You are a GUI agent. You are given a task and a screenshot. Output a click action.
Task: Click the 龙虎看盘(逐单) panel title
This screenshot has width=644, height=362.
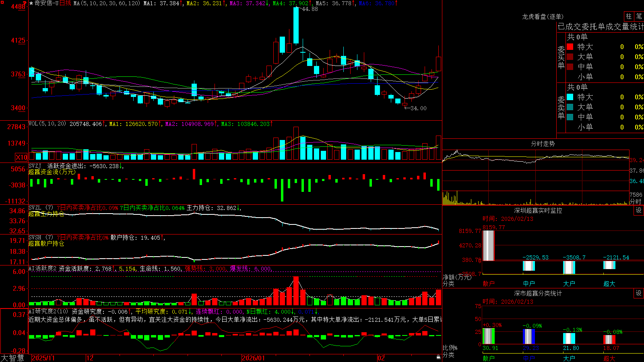pyautogui.click(x=543, y=16)
